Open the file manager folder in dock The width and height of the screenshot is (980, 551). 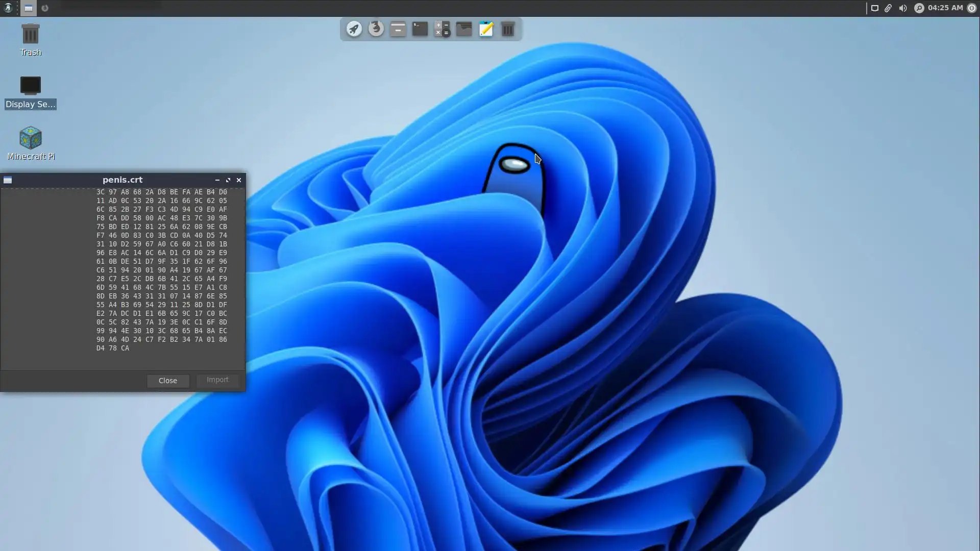point(464,29)
